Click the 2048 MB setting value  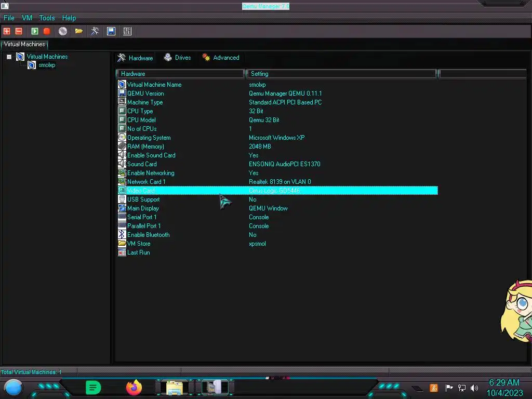coord(260,146)
